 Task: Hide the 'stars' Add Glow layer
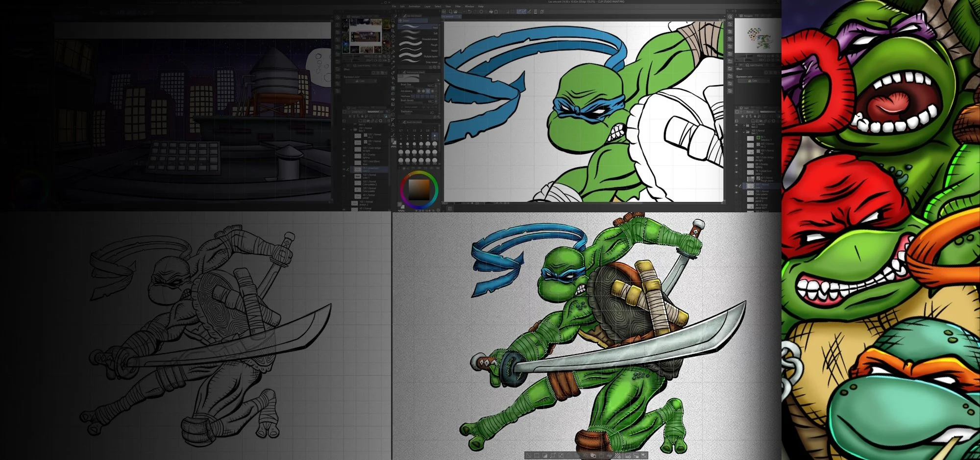[x=344, y=163]
